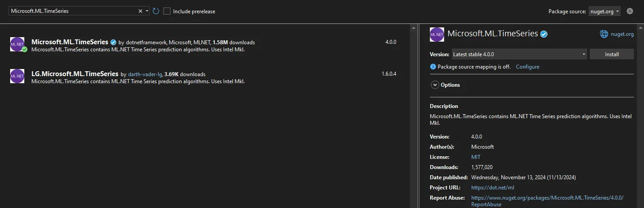This screenshot has height=208, width=644.
Task: Click the Configure link
Action: (x=527, y=67)
